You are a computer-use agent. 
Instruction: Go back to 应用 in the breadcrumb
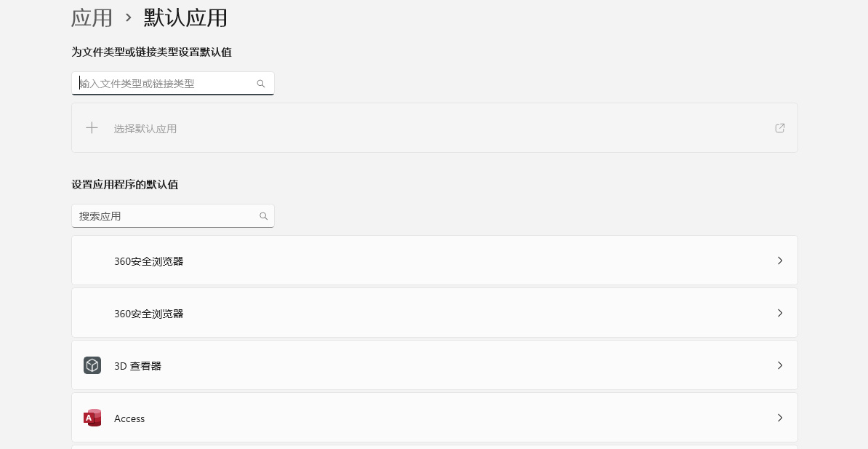click(x=92, y=17)
